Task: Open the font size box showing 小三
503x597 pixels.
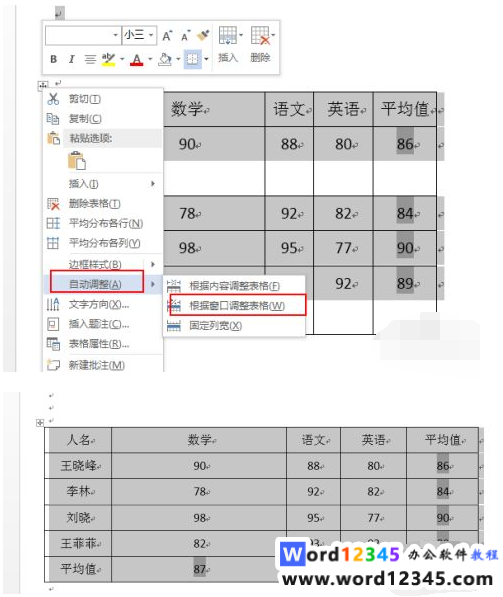Action: tap(139, 35)
